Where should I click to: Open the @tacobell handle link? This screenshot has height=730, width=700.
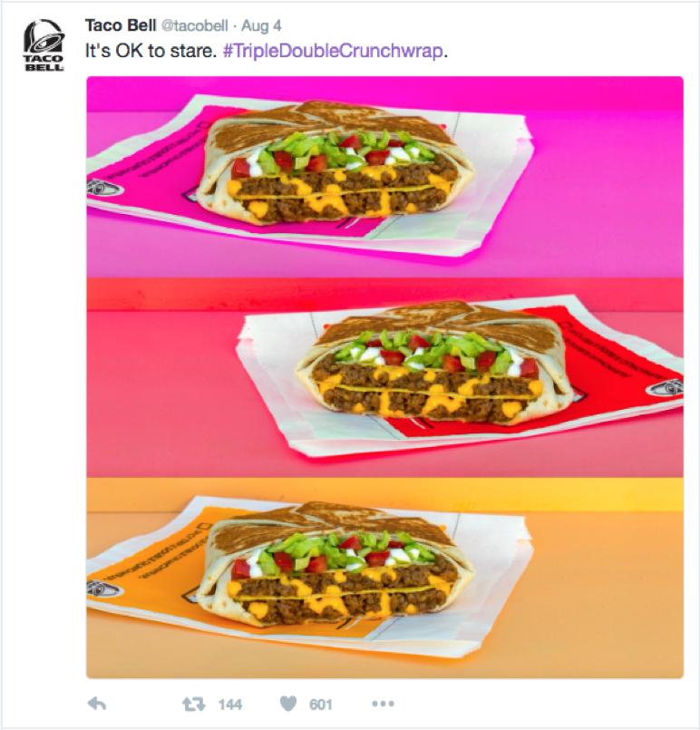point(195,25)
